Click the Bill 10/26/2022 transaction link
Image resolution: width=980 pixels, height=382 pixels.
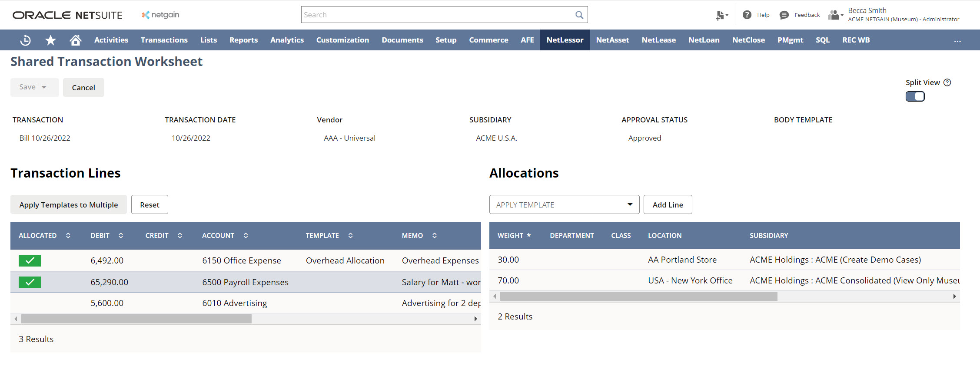click(x=45, y=138)
